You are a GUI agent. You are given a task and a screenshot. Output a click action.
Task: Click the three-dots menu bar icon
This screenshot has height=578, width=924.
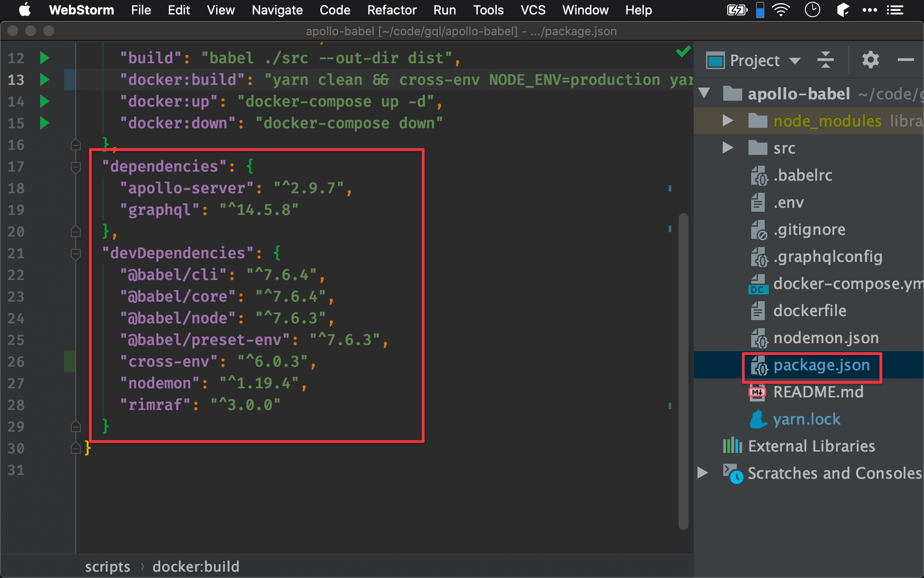(x=869, y=10)
